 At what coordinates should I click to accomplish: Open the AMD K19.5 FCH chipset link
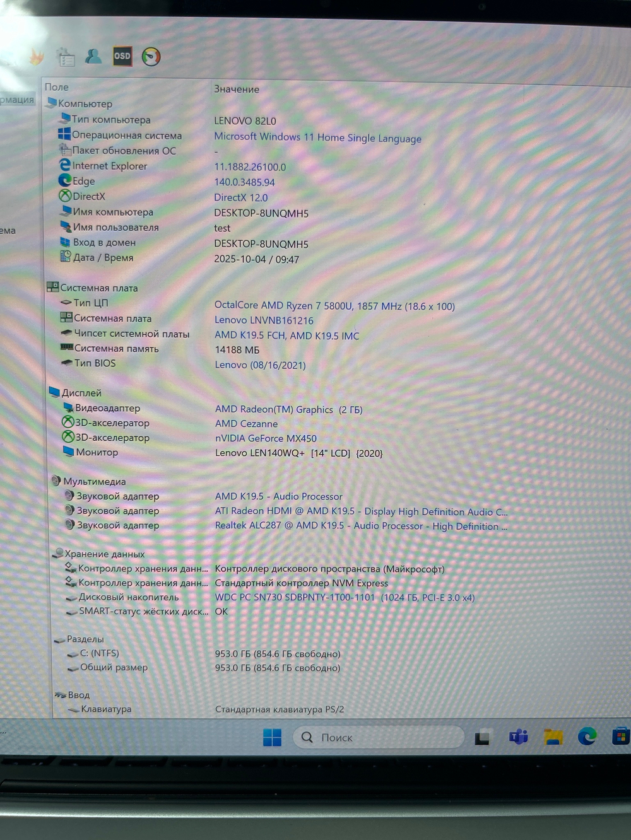[x=286, y=335]
